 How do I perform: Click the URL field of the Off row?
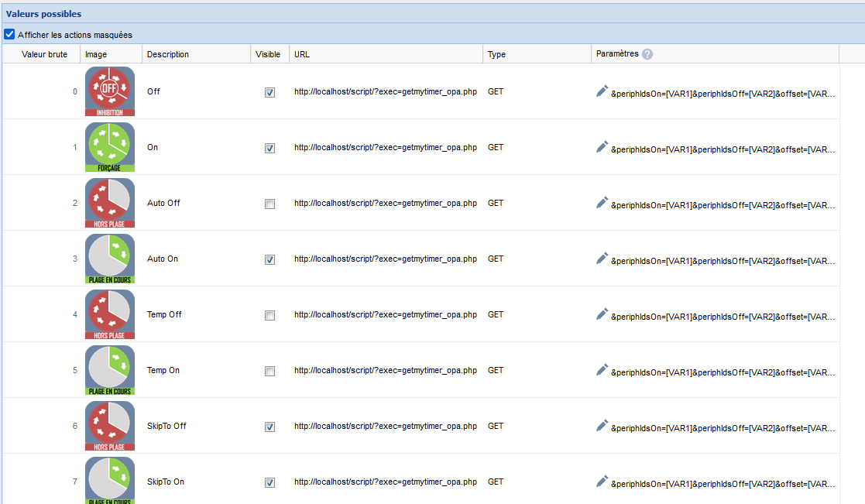385,91
